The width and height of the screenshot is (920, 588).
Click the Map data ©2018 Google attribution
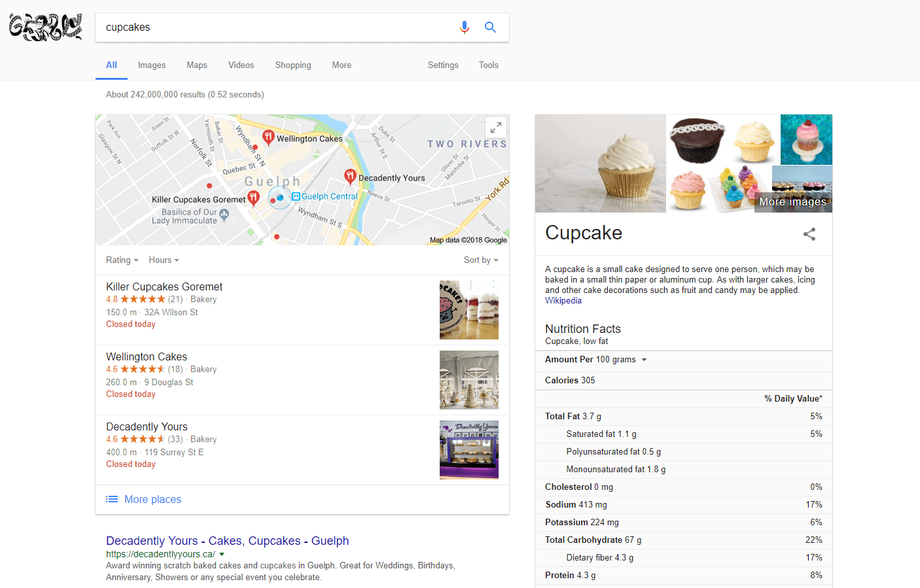469,240
